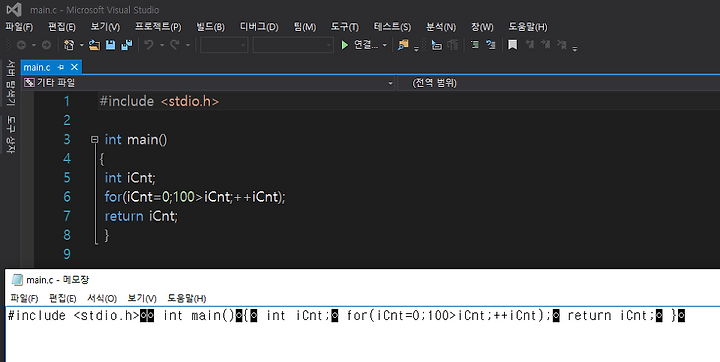Pin the main.c tab
This screenshot has width=720, height=362.
(x=61, y=68)
